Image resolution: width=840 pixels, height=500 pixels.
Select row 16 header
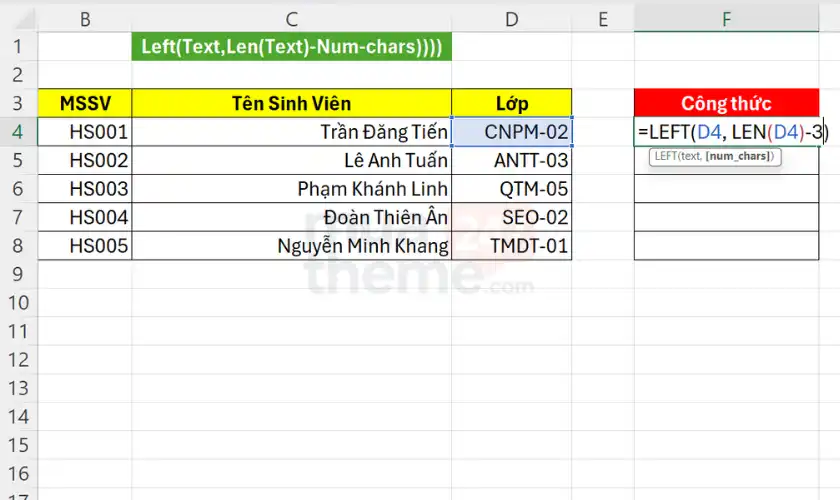(x=18, y=473)
